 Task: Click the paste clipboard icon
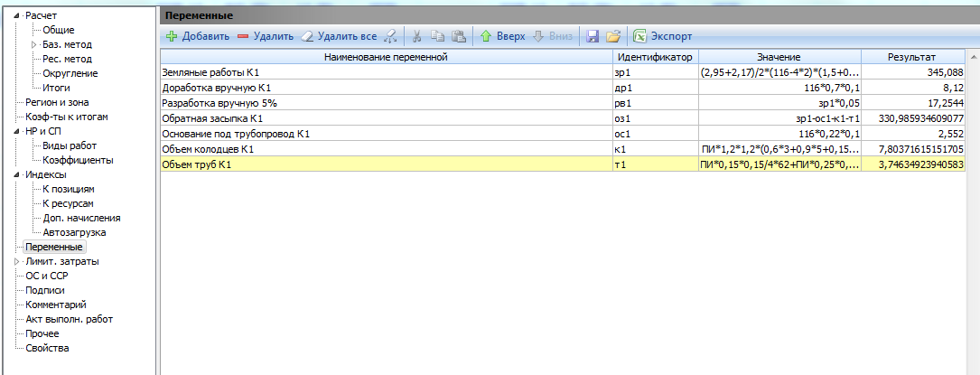point(459,37)
